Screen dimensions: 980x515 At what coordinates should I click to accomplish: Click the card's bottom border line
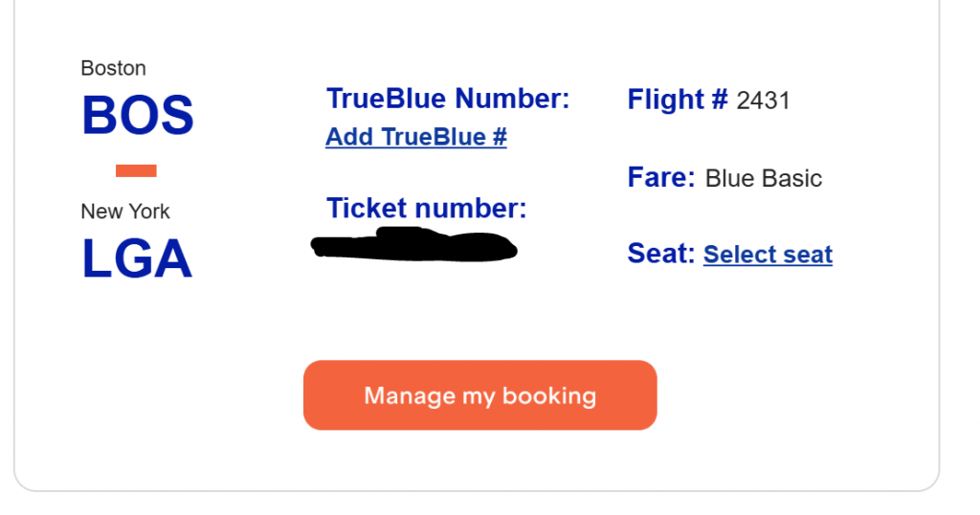[479, 491]
